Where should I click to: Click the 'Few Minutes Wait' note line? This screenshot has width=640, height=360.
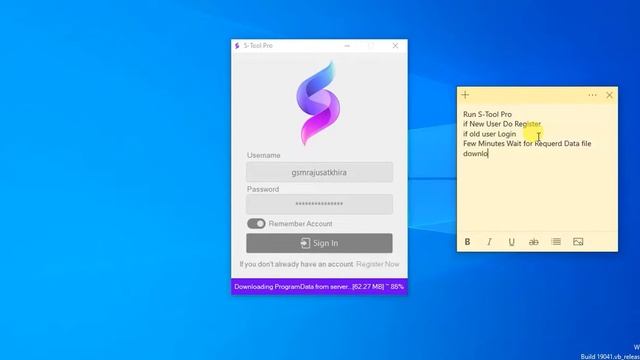tap(527, 144)
